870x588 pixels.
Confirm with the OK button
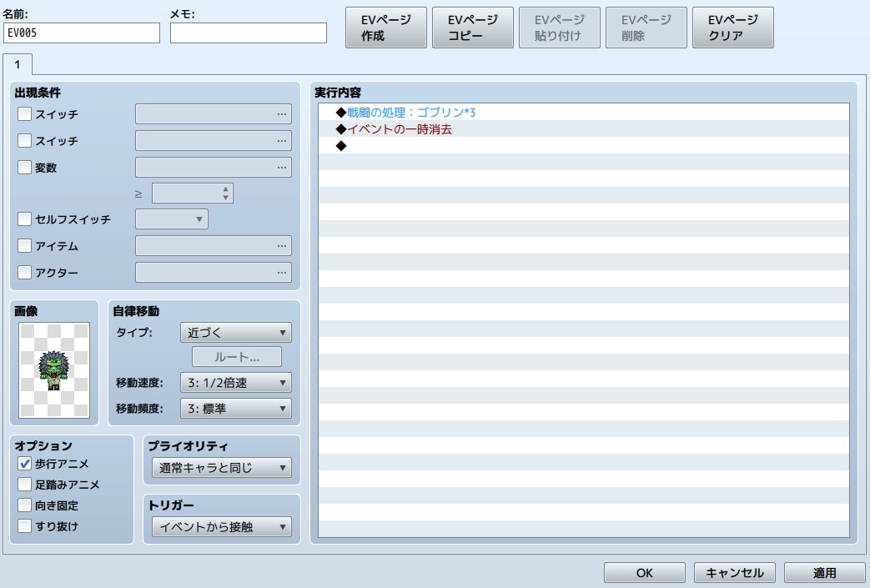tap(644, 573)
